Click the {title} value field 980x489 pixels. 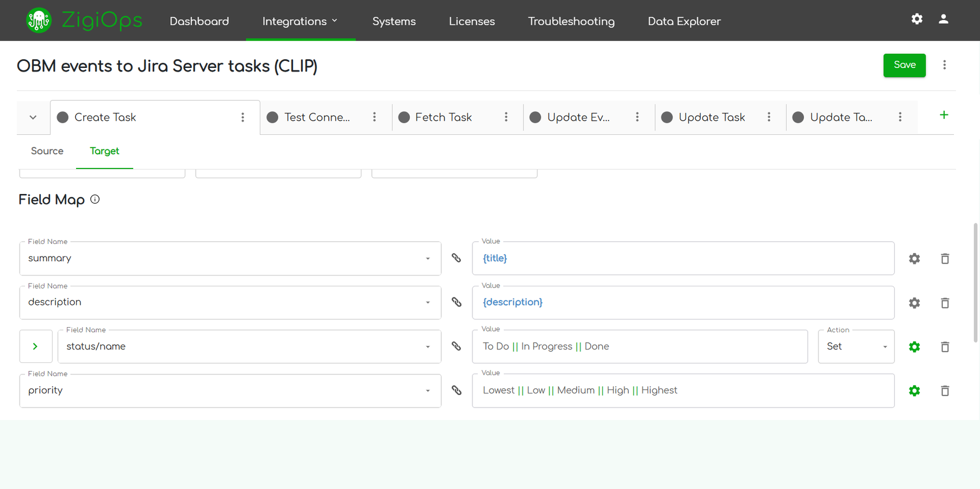tap(683, 258)
